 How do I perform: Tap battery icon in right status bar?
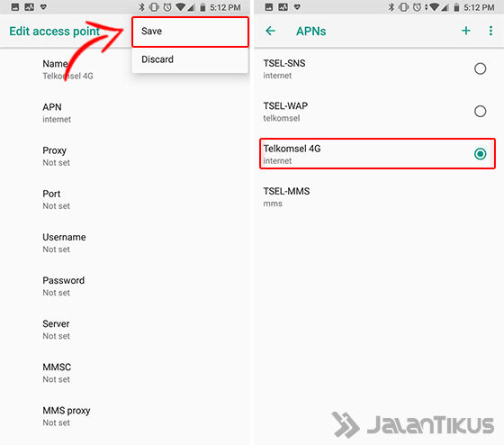tap(456, 7)
